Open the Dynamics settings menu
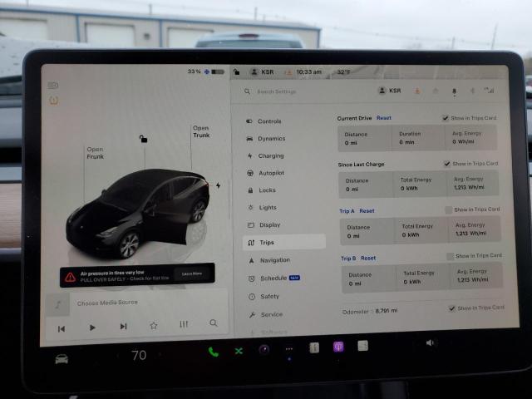 click(x=266, y=139)
